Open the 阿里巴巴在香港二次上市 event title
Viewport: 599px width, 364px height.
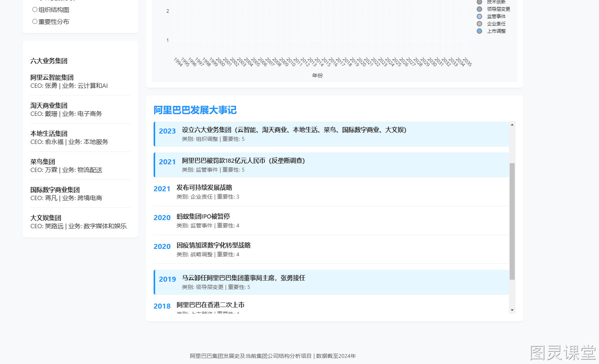[x=211, y=305]
